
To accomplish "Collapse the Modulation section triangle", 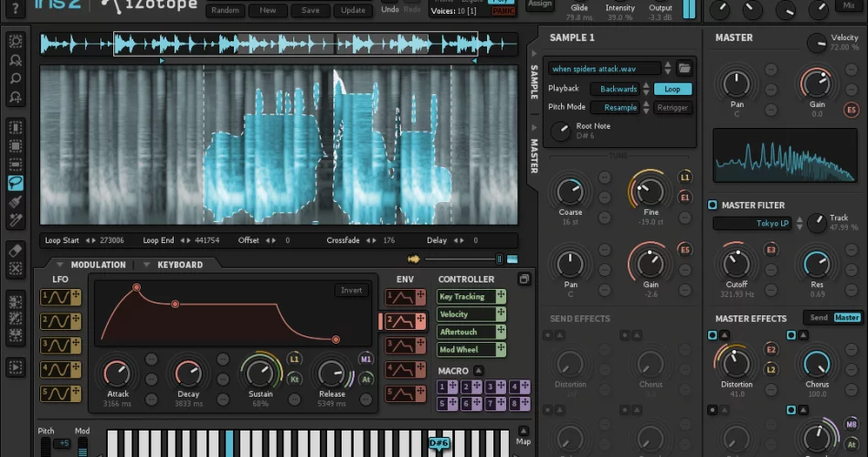I will coord(59,265).
